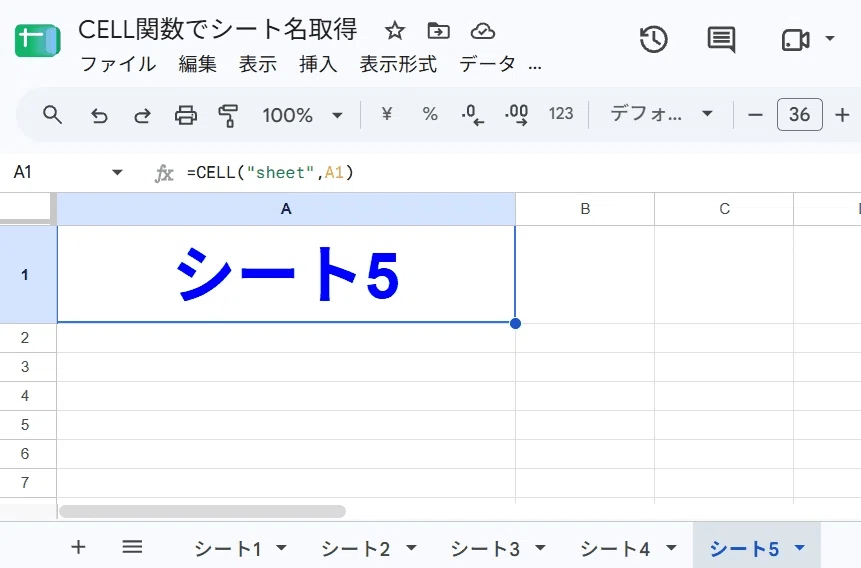The width and height of the screenshot is (861, 568).
Task: Select row 3 header
Action: tap(25, 367)
